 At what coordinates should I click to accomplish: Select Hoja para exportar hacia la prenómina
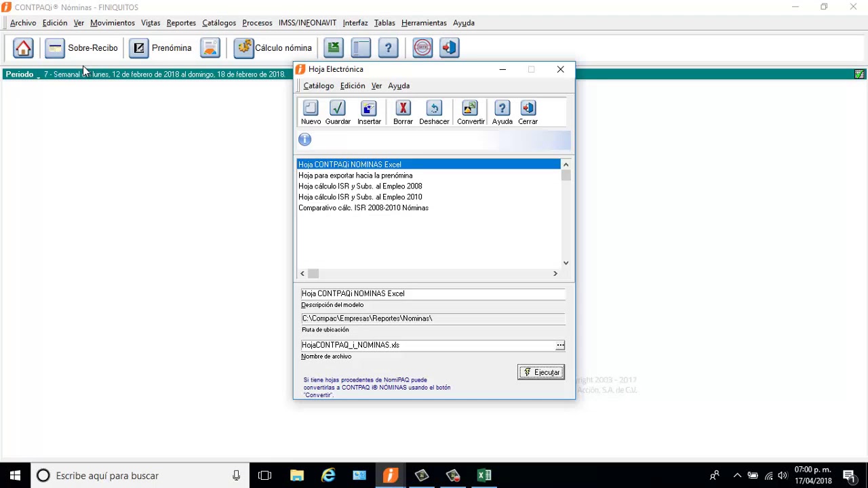429,176
